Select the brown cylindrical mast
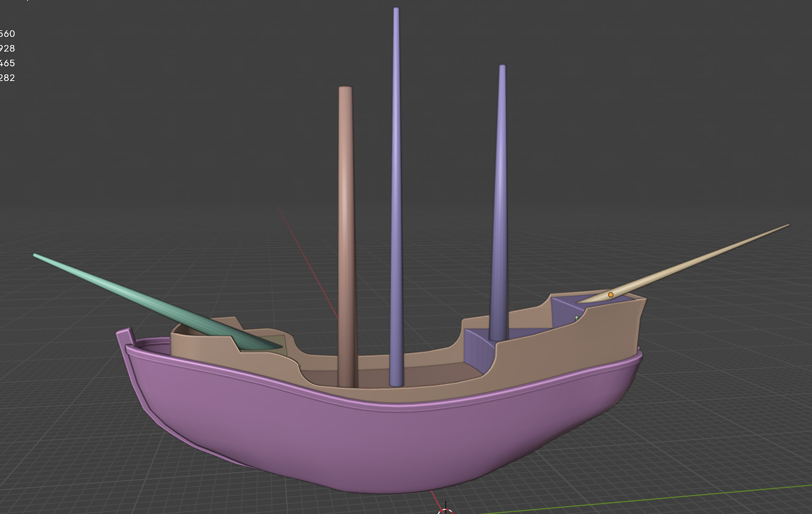This screenshot has width=812, height=514. point(346,211)
